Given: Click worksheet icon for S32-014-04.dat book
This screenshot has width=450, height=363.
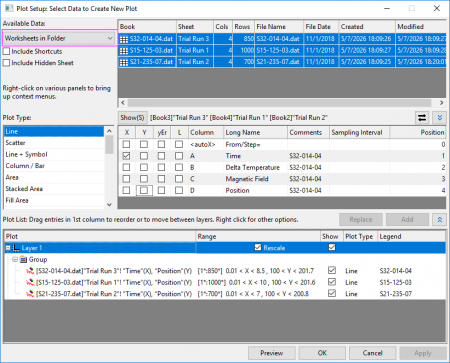Looking at the screenshot, I should pos(124,39).
